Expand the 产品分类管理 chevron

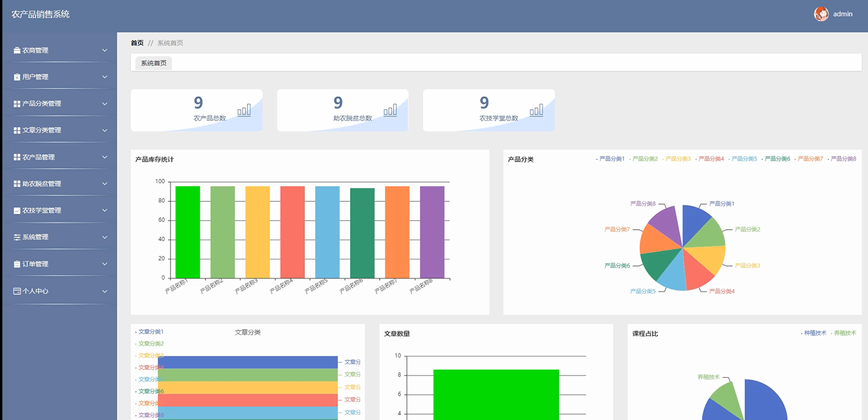(105, 104)
